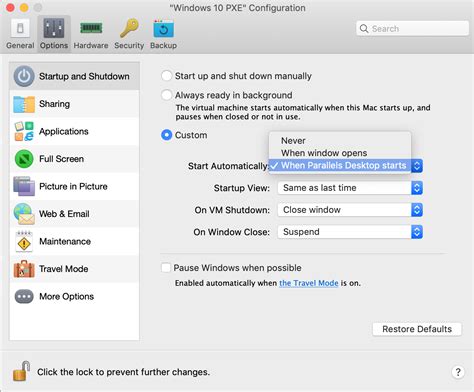Expand the Startup View dropdown
This screenshot has width=474, height=392.
point(350,188)
